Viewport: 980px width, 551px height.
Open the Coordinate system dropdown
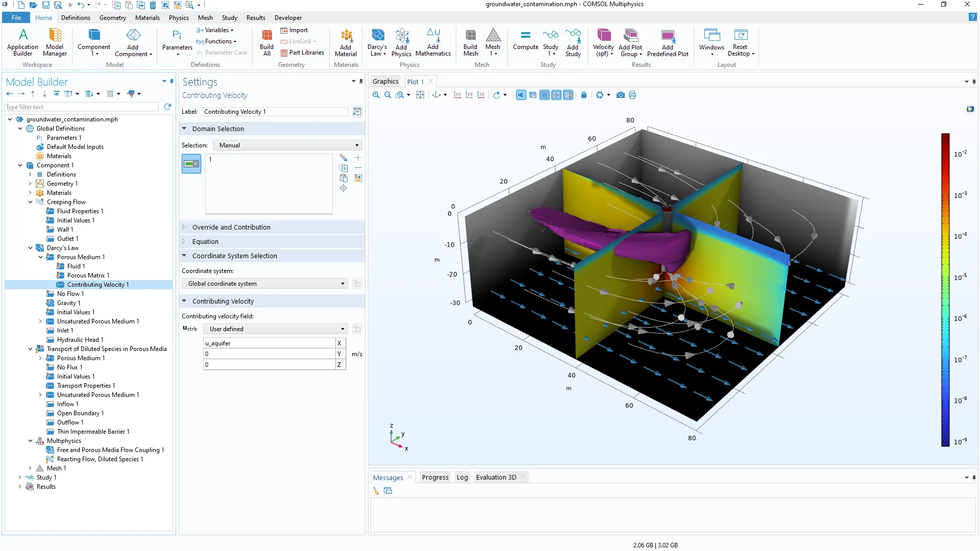[265, 284]
